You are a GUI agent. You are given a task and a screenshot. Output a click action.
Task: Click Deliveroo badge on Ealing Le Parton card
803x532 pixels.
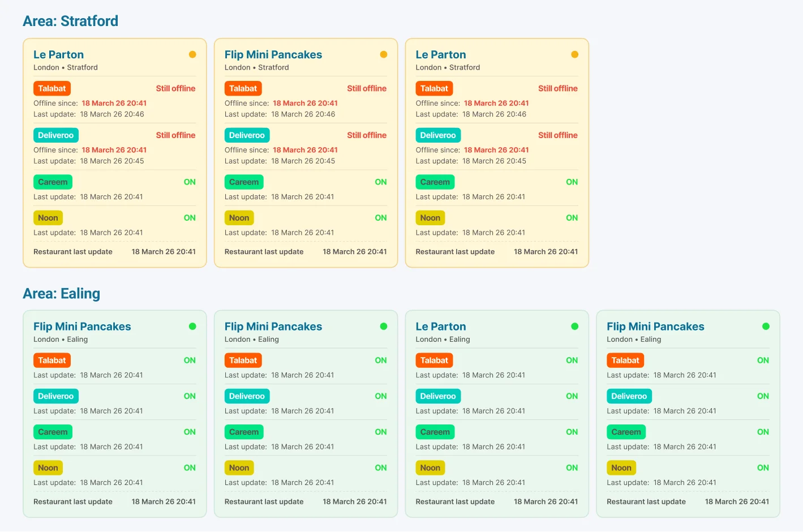[438, 396]
